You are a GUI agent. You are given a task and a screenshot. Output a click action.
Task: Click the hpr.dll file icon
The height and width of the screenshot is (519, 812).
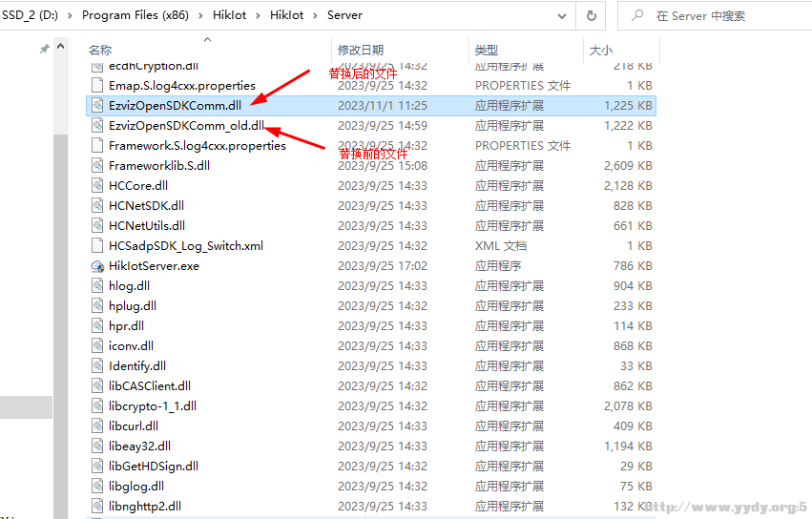pos(96,325)
